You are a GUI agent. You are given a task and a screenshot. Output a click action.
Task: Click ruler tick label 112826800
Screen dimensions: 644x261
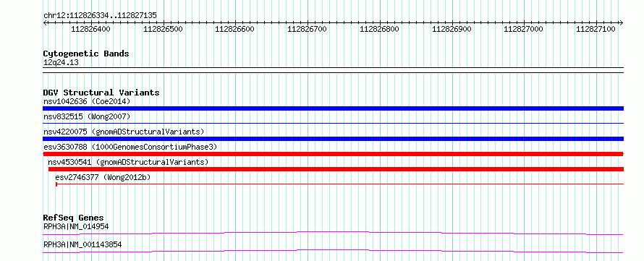379,29
